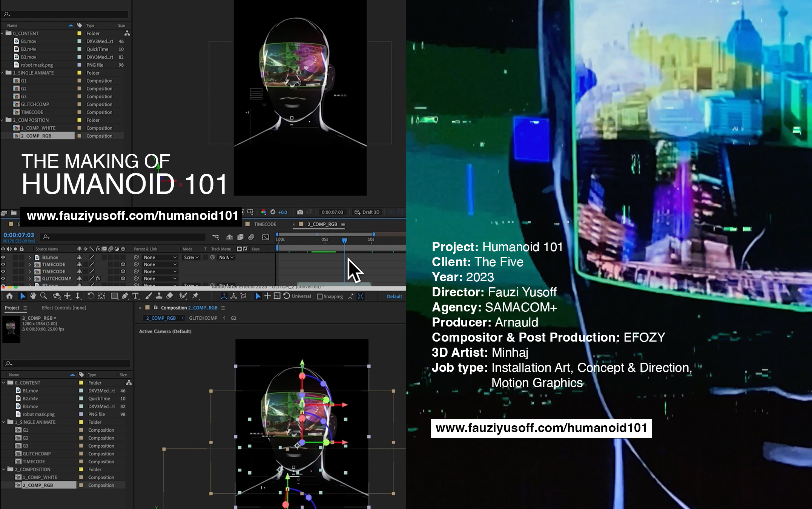
Task: Select the 2_COMP_RGB timeline tab
Action: pos(322,224)
